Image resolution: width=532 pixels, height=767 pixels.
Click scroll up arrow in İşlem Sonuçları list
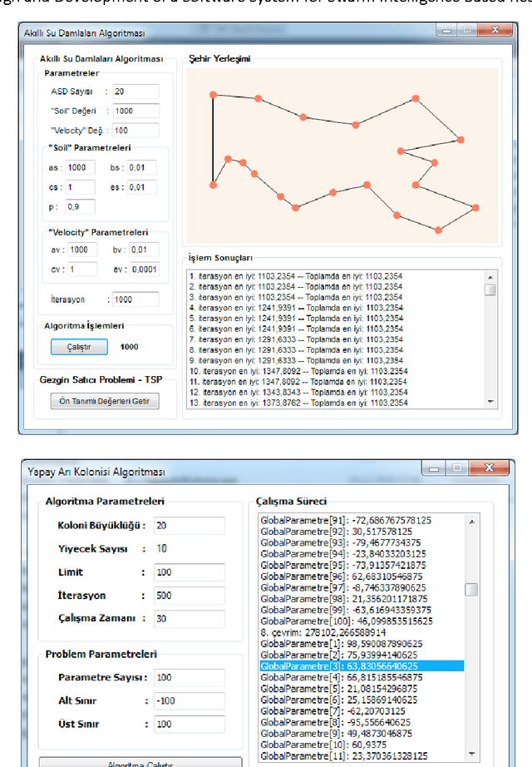490,277
